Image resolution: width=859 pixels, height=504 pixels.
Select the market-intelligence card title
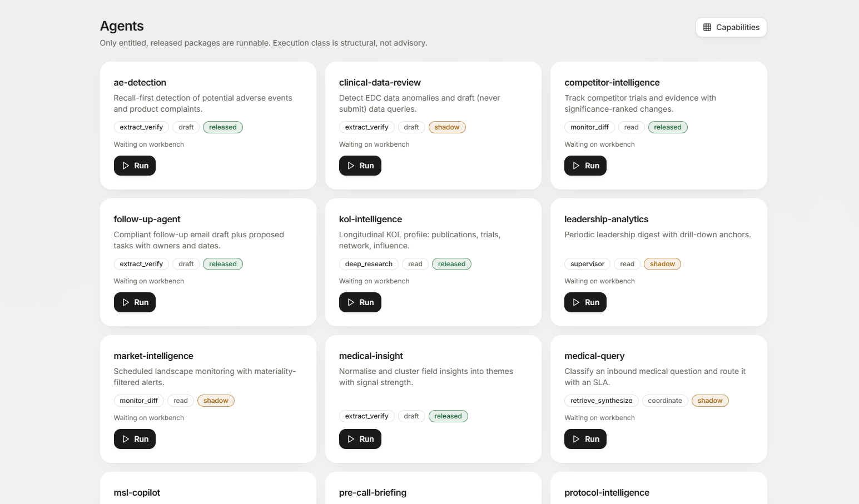(153, 356)
